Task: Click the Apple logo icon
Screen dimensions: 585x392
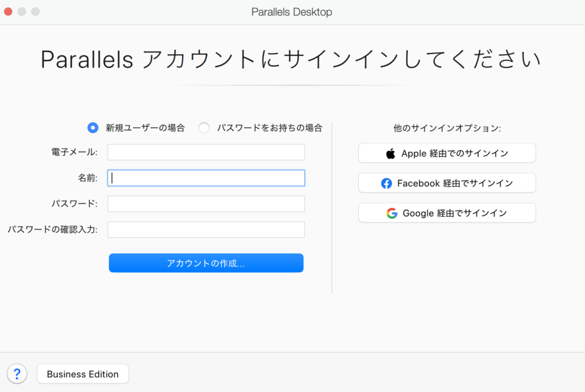Action: pos(391,153)
